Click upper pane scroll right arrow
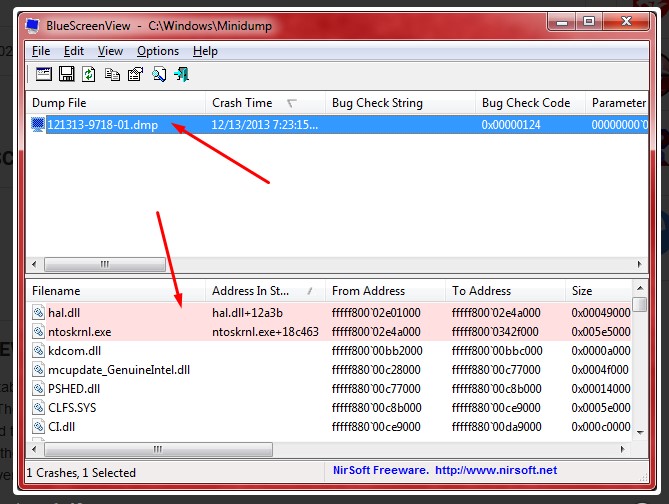 pyautogui.click(x=640, y=264)
